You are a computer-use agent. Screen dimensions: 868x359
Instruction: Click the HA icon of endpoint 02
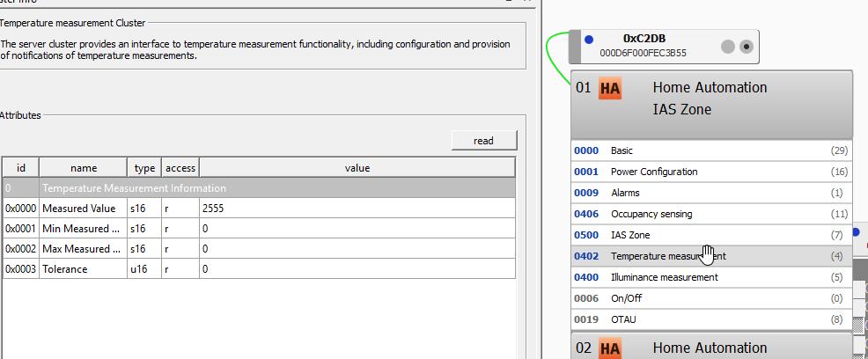coord(610,348)
